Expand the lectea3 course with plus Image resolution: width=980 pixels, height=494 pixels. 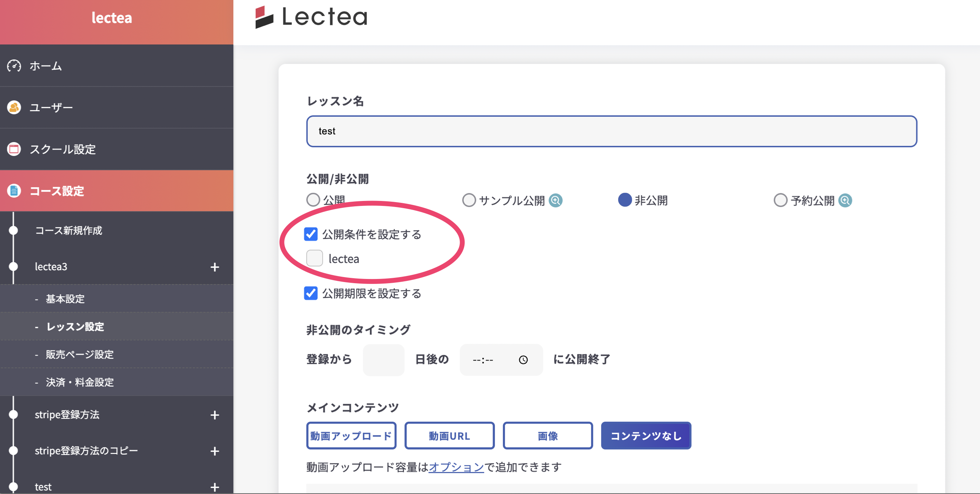pyautogui.click(x=215, y=267)
